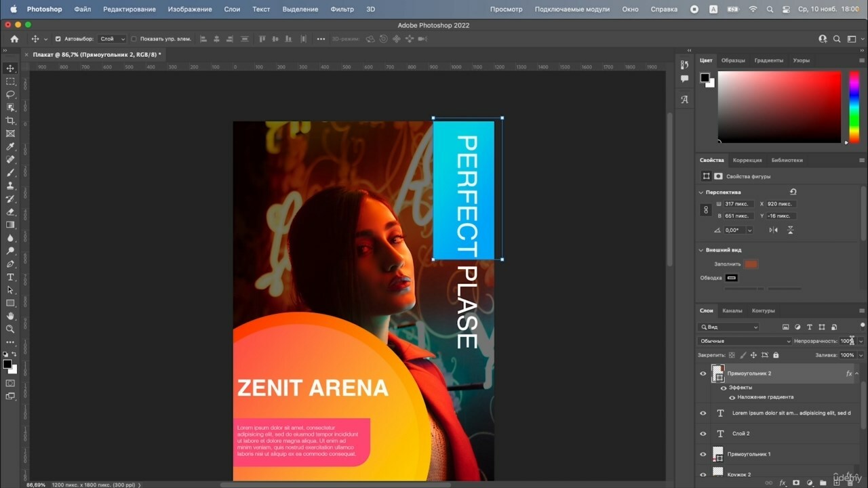The height and width of the screenshot is (488, 868).
Task: Click the Заполнить fill color swatch
Action: (x=751, y=264)
